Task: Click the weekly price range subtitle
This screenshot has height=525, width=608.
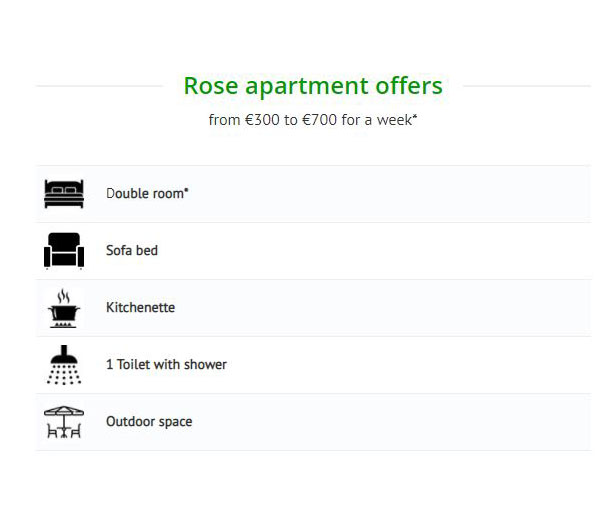Action: 313,120
